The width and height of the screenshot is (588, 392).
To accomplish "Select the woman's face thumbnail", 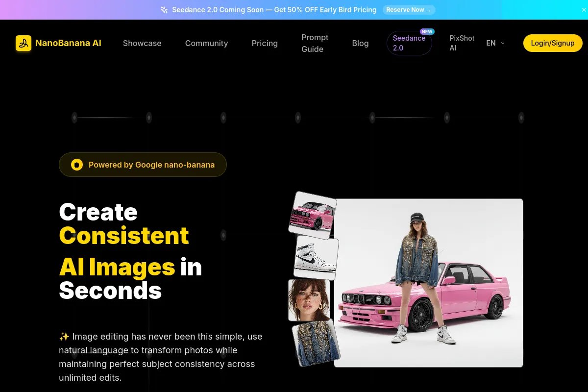I will 309,299.
